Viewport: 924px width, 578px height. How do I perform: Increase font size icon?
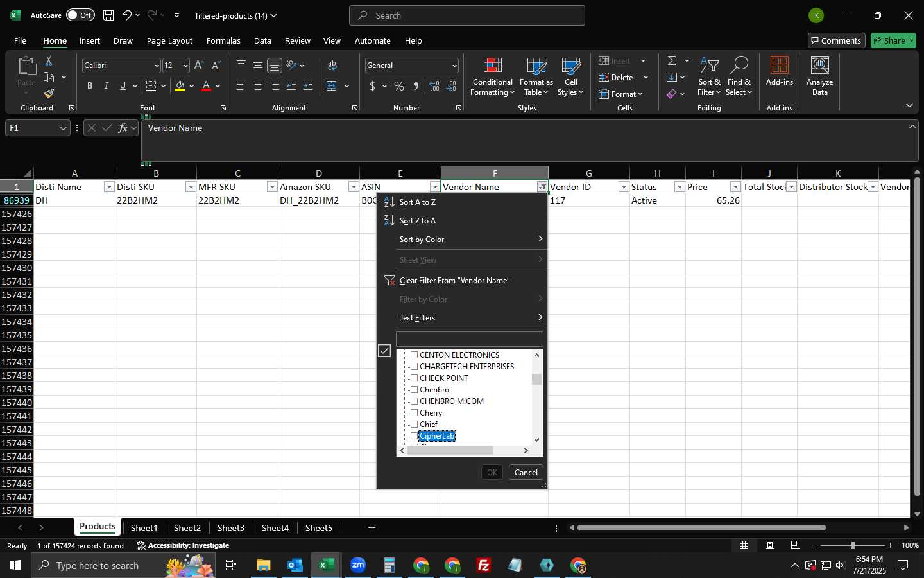[199, 66]
